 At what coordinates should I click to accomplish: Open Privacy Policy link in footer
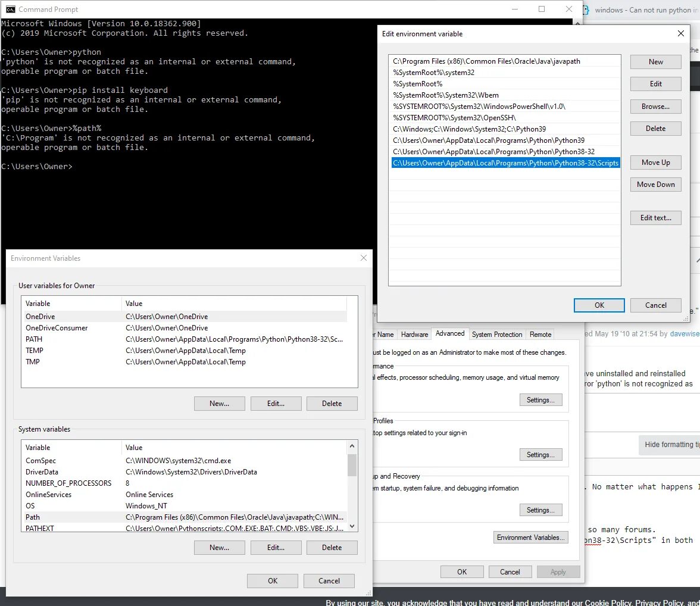coord(658,602)
